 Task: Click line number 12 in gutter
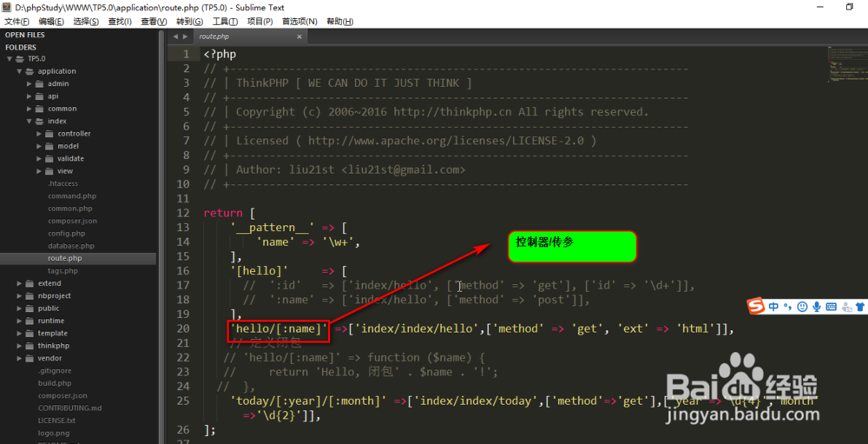click(x=183, y=214)
